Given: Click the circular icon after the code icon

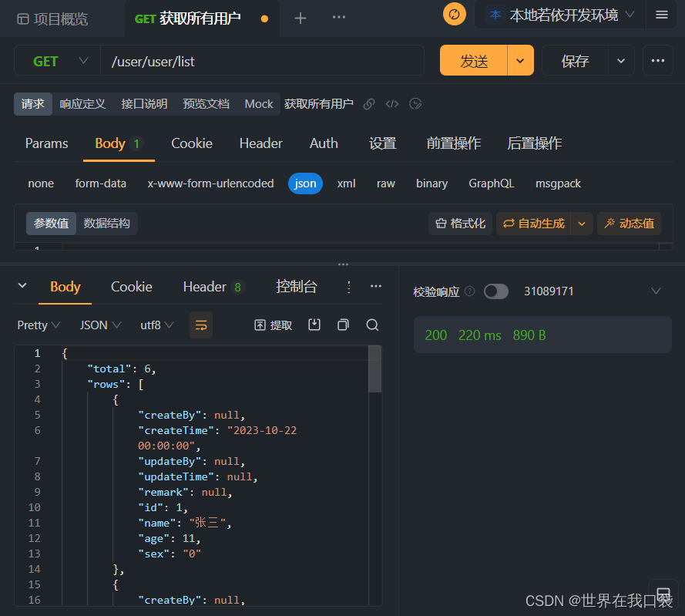Looking at the screenshot, I should (x=415, y=104).
